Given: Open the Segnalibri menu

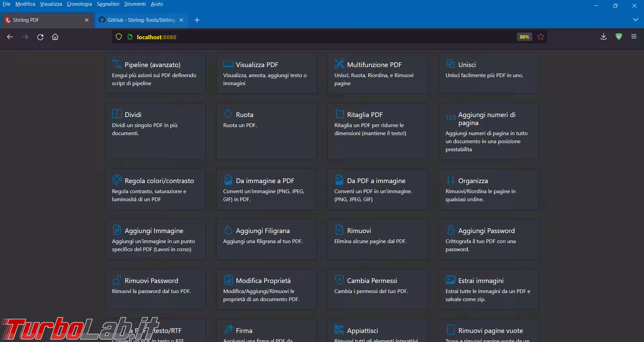Looking at the screenshot, I should pos(108,4).
